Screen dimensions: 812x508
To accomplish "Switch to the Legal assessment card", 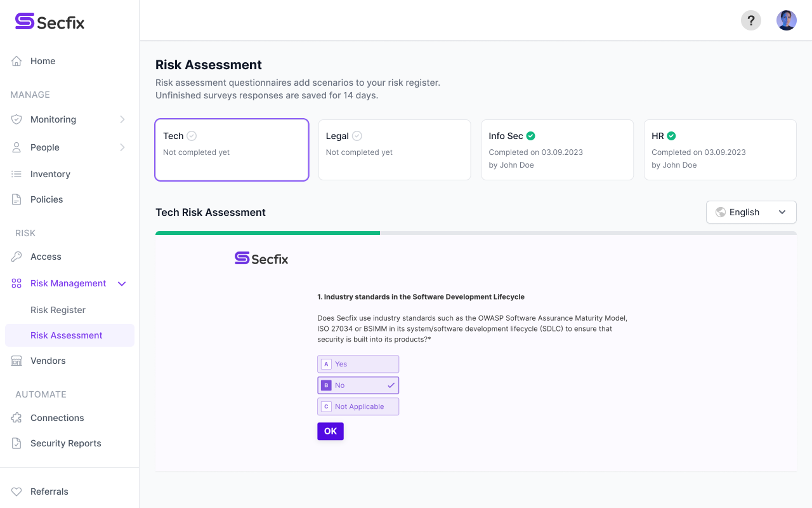I will click(x=394, y=150).
